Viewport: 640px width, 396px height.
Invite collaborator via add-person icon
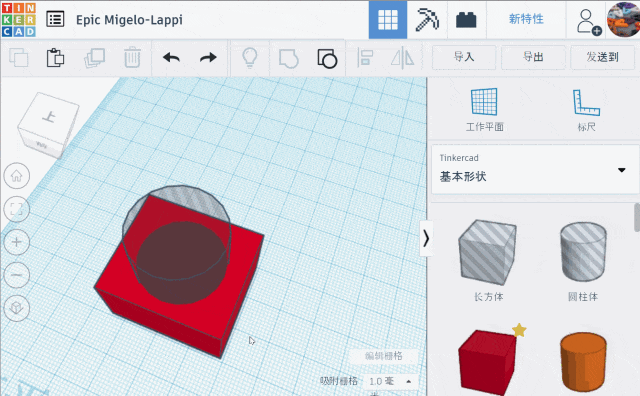(588, 21)
